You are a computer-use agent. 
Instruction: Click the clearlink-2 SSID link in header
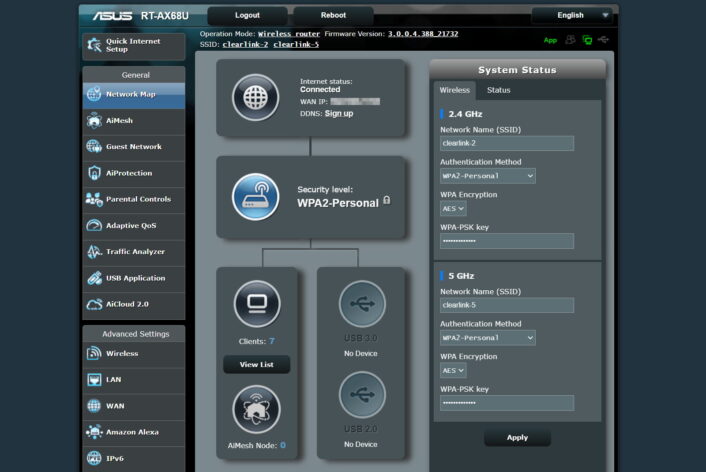pos(245,44)
